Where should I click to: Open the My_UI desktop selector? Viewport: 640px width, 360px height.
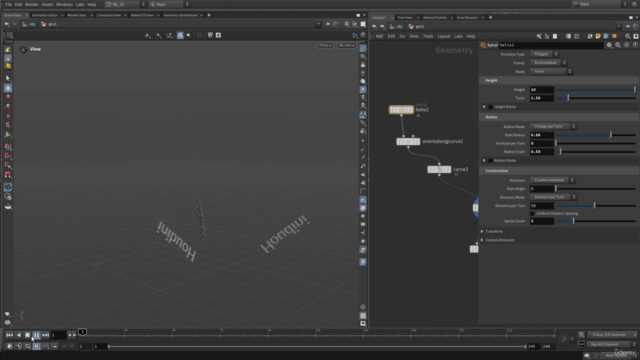125,4
